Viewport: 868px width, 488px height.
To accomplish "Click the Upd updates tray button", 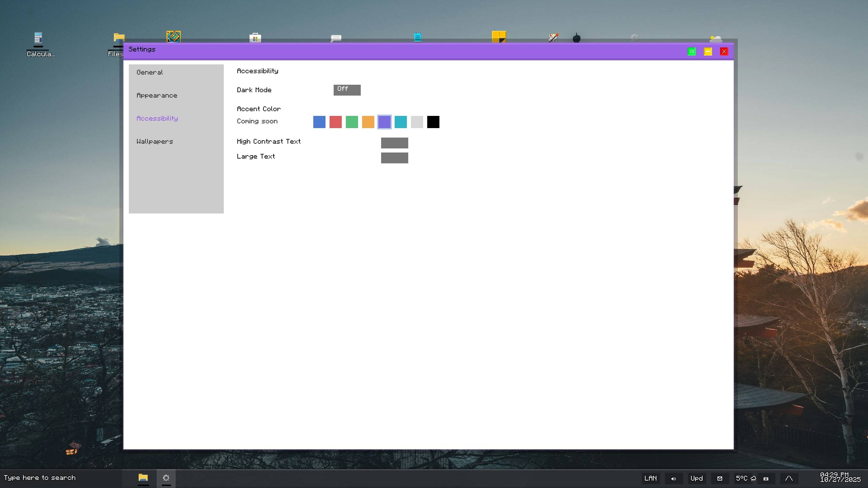I will click(696, 478).
